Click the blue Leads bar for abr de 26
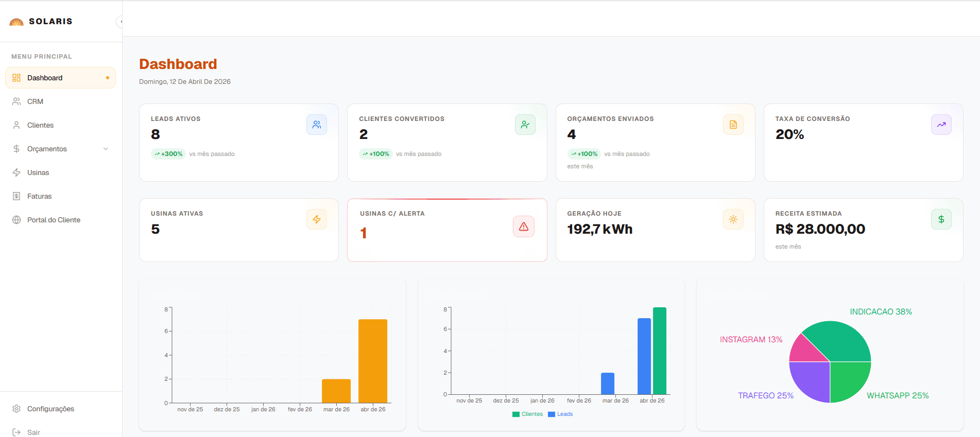The image size is (980, 437). [x=644, y=356]
